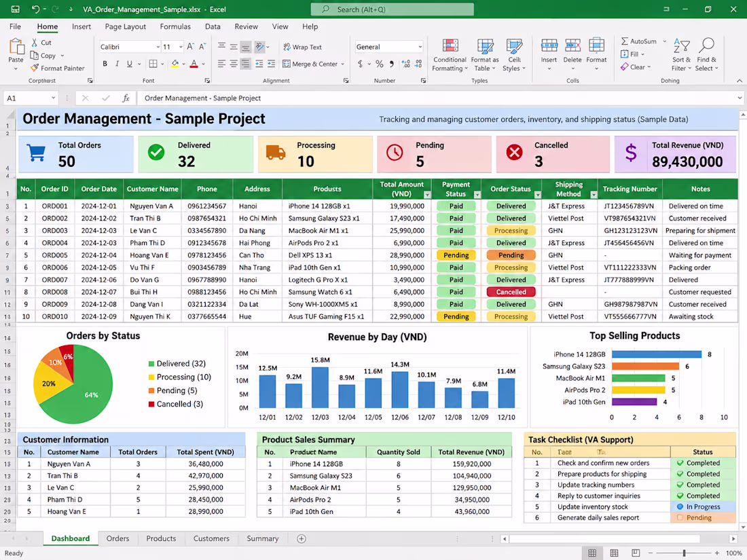Switch to the Formulas ribbon tab

pos(175,26)
